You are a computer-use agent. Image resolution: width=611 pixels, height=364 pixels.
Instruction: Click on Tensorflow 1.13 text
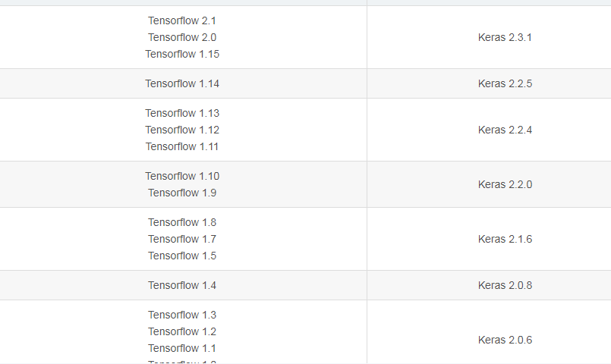182,113
